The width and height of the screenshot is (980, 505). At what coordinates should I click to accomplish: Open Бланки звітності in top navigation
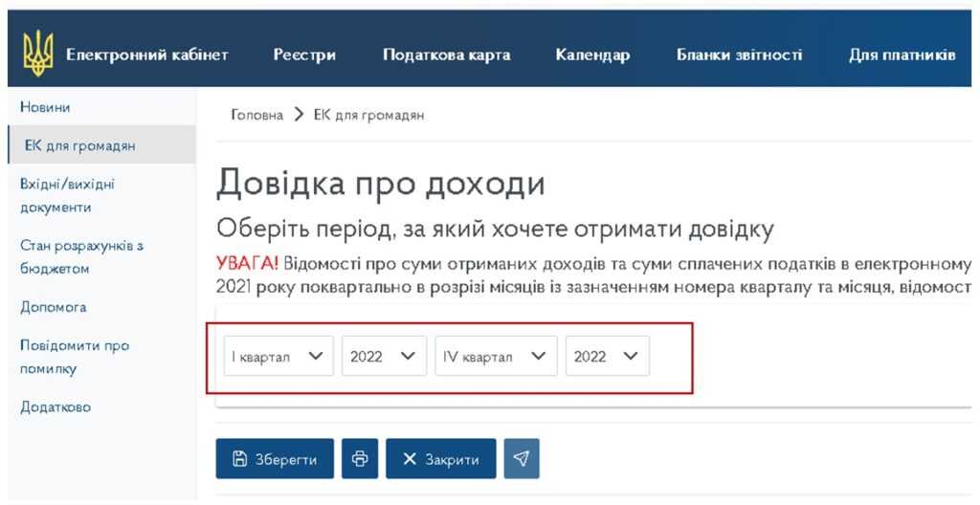coord(740,55)
